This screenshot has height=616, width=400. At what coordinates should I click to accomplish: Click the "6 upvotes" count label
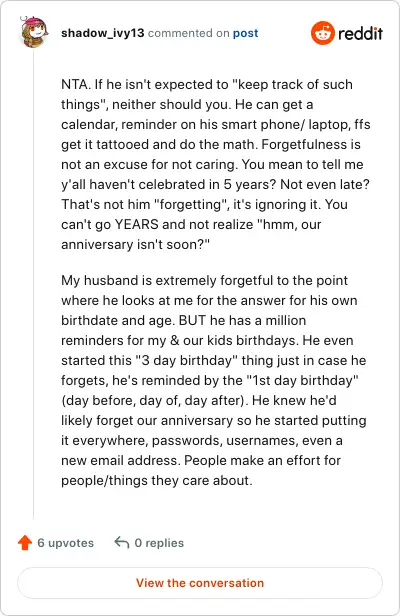tap(66, 543)
